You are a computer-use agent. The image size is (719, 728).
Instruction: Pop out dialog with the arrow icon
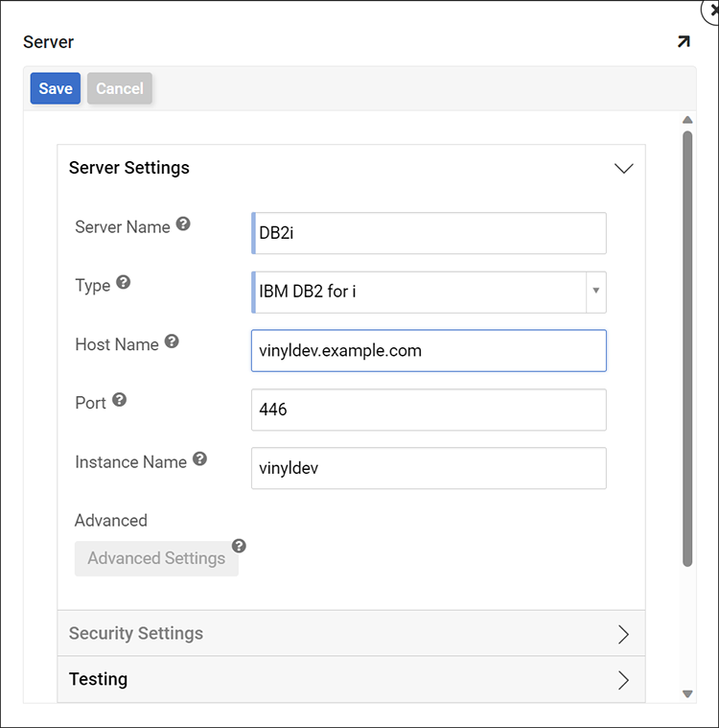pos(683,42)
